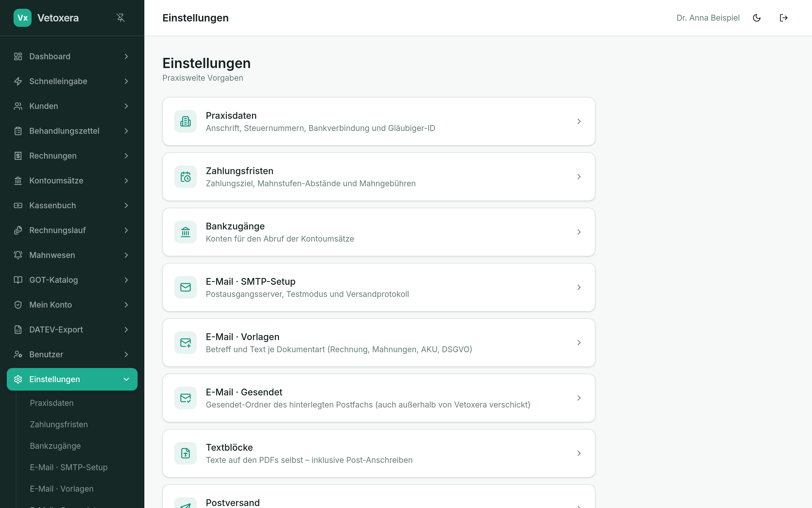Log out using the exit icon

pos(784,18)
